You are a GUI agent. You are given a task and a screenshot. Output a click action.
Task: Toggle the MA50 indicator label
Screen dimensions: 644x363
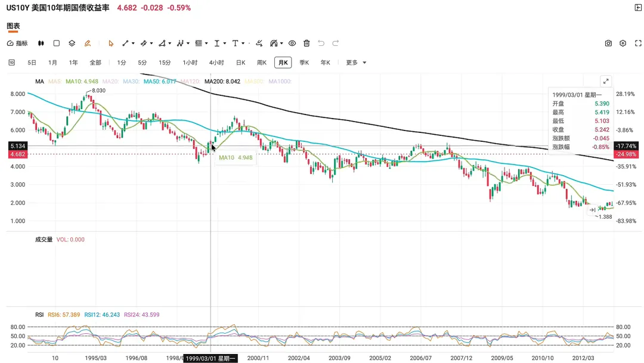pyautogui.click(x=160, y=81)
